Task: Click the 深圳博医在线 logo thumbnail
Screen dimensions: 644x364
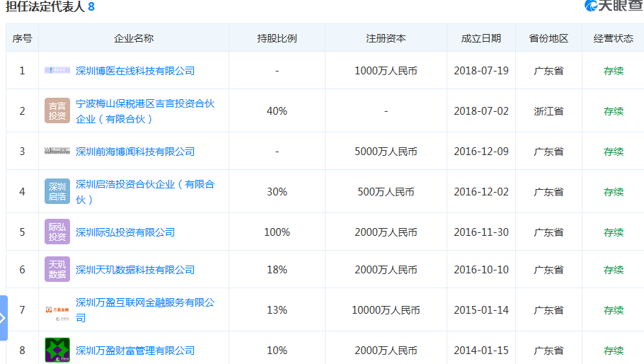Action: pyautogui.click(x=57, y=71)
